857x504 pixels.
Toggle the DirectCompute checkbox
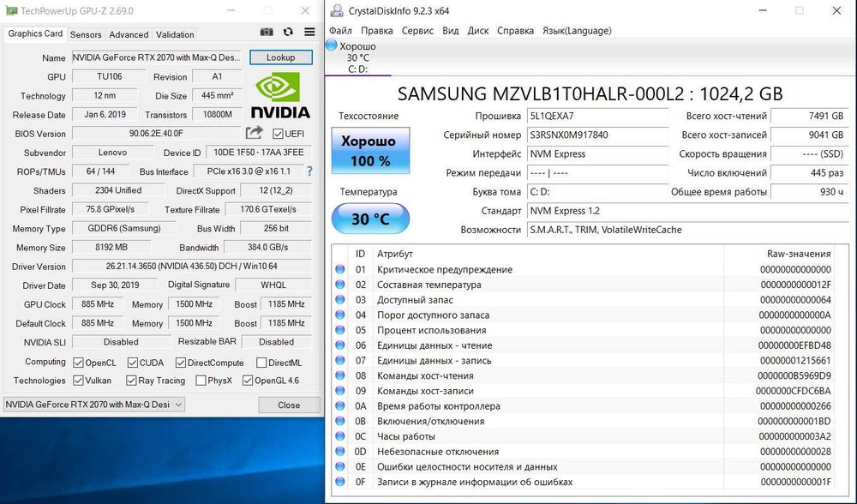point(180,363)
